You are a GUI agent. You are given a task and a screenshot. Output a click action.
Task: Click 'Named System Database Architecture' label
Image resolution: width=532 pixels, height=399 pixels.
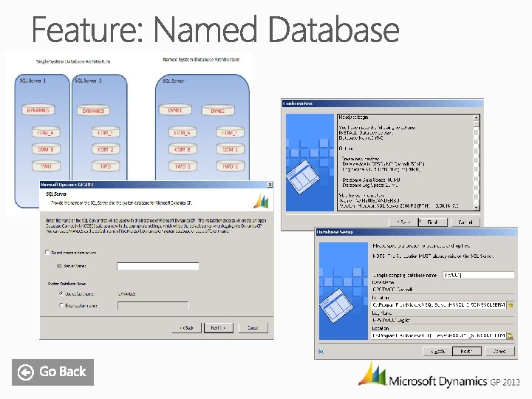[x=201, y=59]
